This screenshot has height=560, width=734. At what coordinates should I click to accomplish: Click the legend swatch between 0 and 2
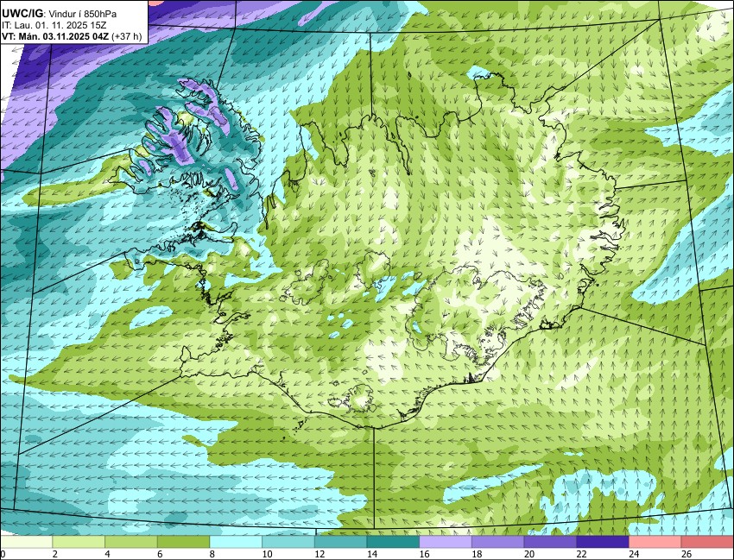[x=26, y=542]
